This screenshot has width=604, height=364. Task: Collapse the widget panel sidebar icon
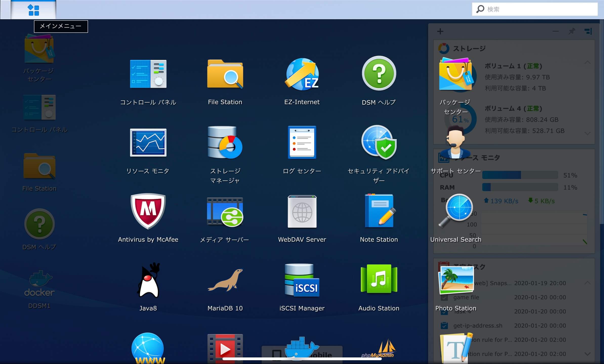tap(588, 31)
